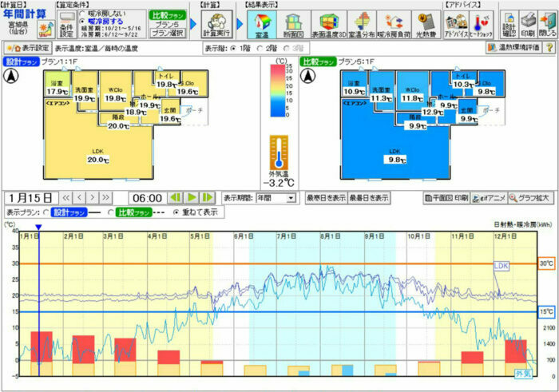Play the hourly temperature animation
The height and width of the screenshot is (392, 559).
click(x=192, y=197)
